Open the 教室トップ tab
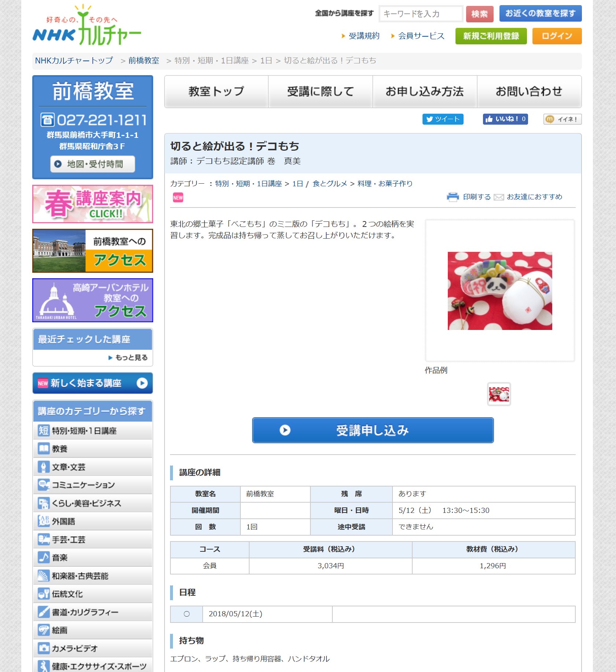 pos(216,92)
